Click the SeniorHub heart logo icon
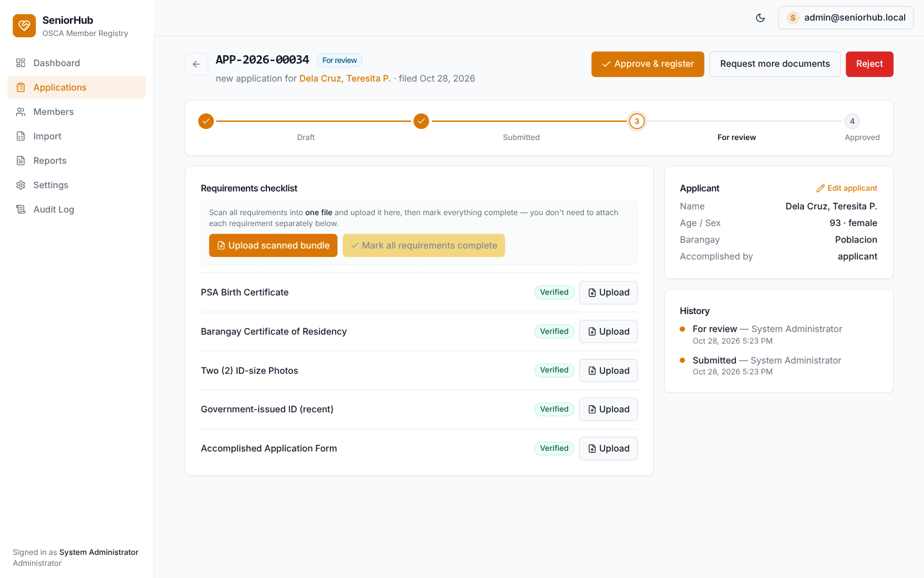This screenshot has height=578, width=924. point(24,26)
